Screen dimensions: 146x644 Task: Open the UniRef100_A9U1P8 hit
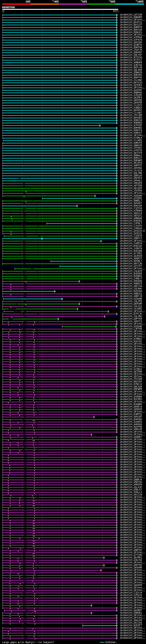131,183
